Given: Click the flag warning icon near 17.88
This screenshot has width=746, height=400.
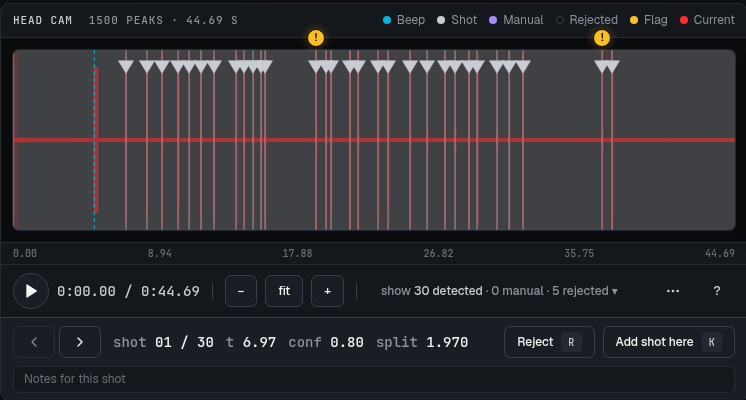Looking at the screenshot, I should point(316,38).
